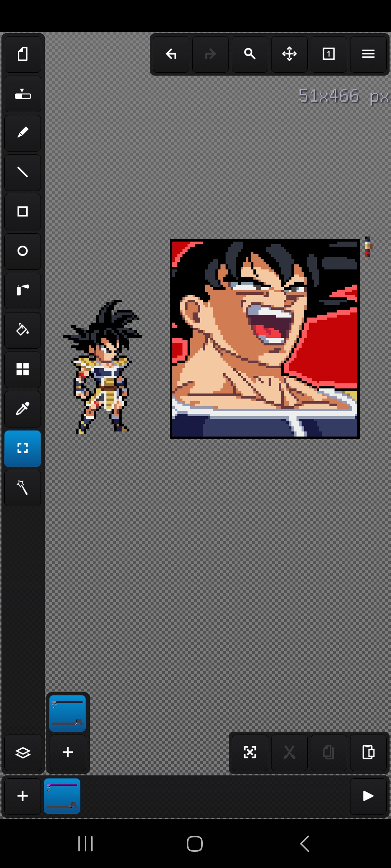Select the Line tool
The image size is (391, 868).
22,173
